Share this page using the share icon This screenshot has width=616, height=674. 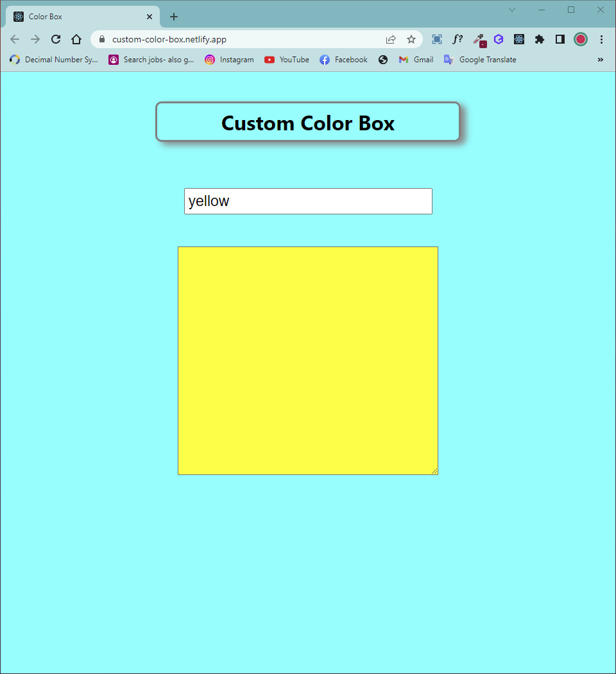391,40
